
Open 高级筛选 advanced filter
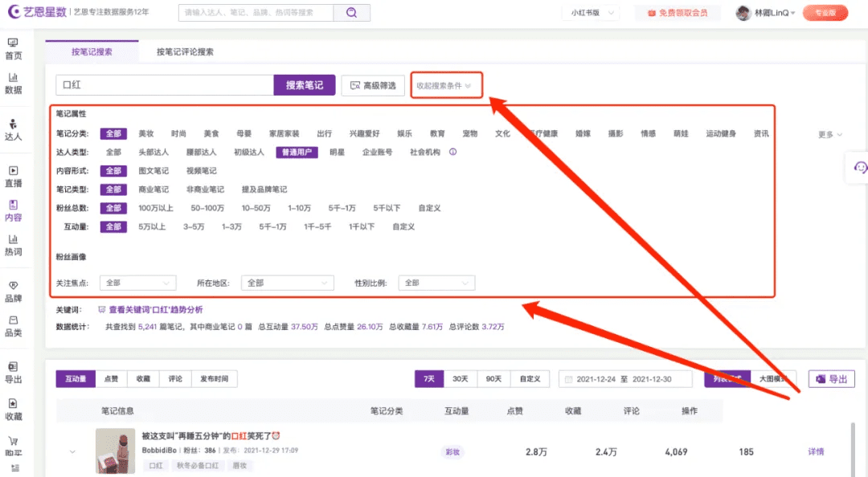point(373,86)
